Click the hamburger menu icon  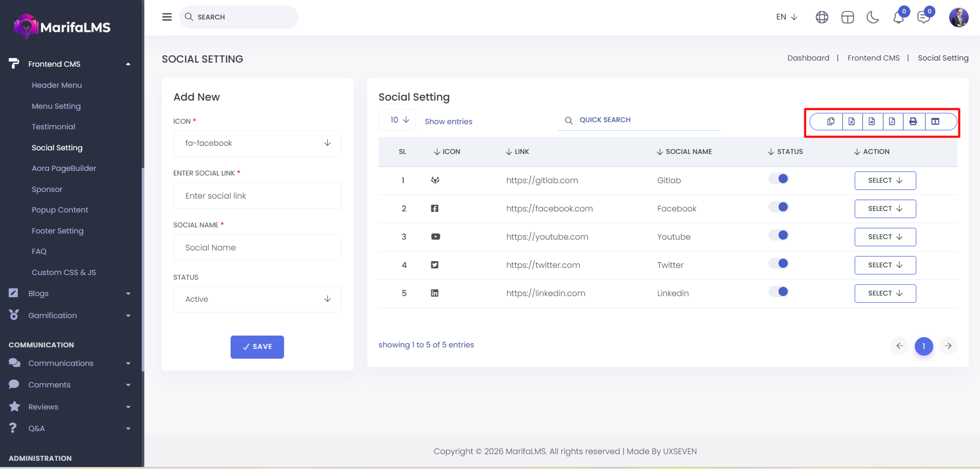(x=167, y=17)
